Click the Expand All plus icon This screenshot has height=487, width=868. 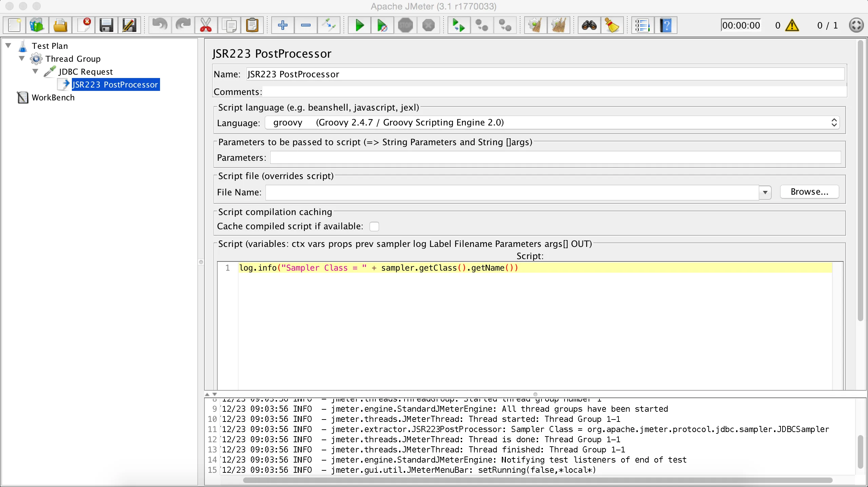click(x=282, y=25)
